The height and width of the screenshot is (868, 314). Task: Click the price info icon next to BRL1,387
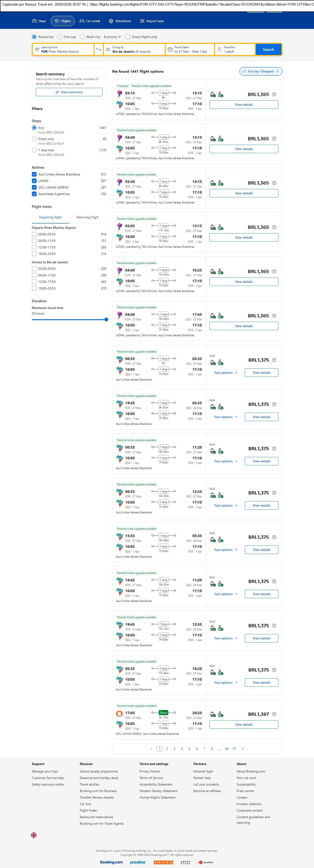tap(274, 714)
